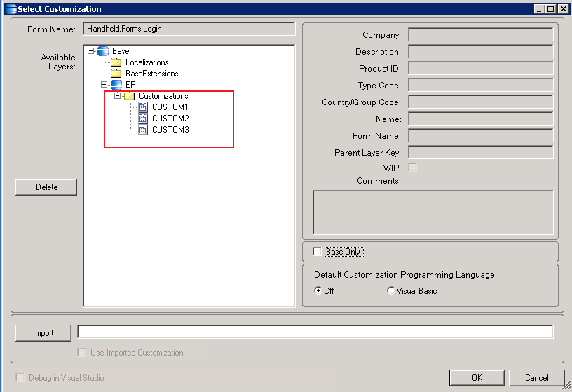Click the Base layer database icon
572x392 pixels.
pos(103,51)
